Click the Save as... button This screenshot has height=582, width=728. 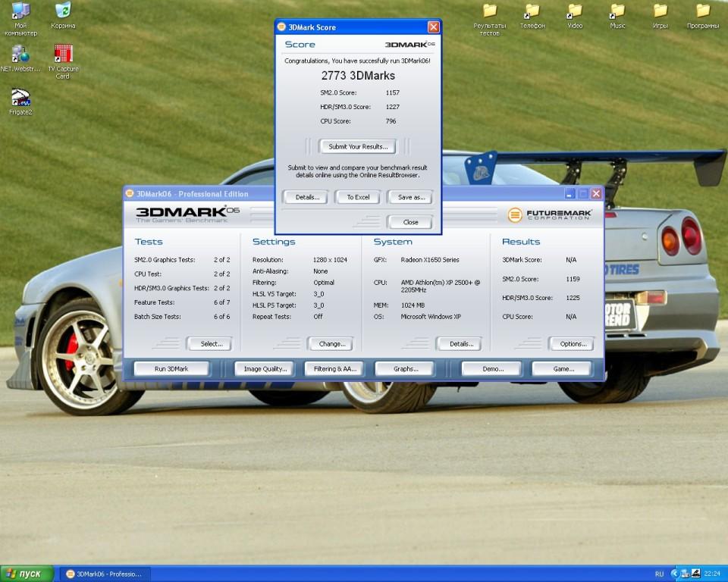coord(411,197)
